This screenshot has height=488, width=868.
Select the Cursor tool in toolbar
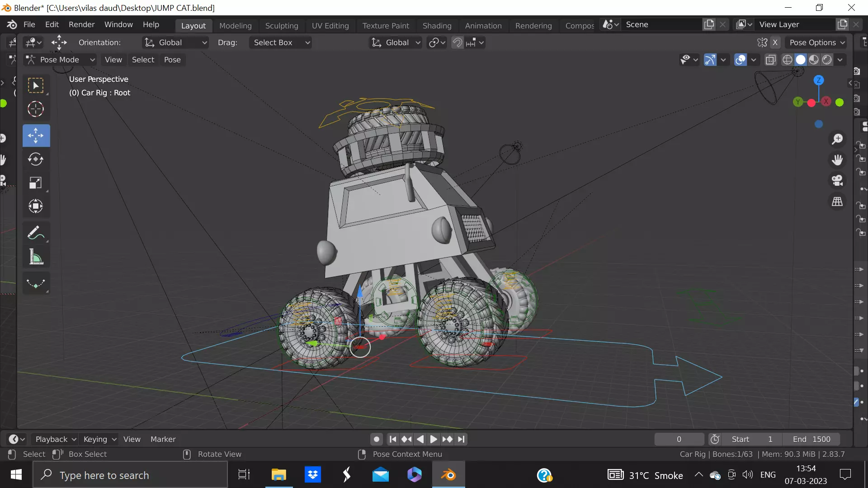[36, 109]
